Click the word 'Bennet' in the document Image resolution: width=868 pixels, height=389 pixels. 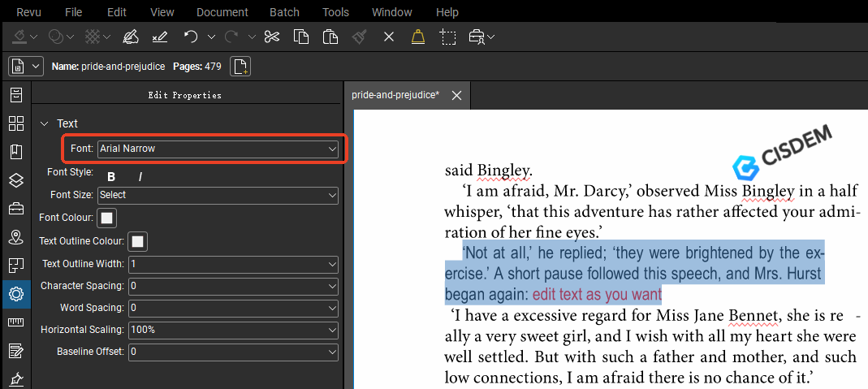click(754, 316)
